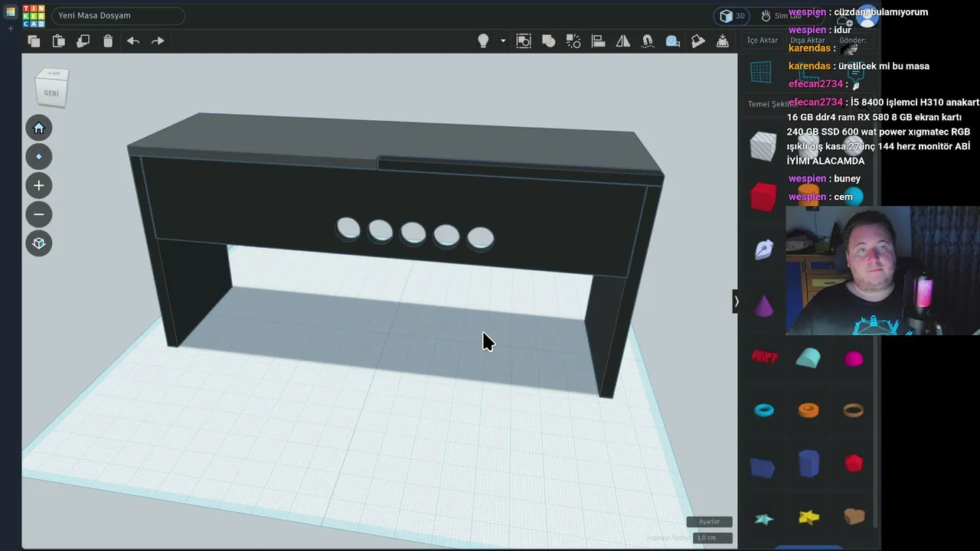The width and height of the screenshot is (980, 551).
Task: Pick the magenta half sphere shape
Action: point(854,358)
